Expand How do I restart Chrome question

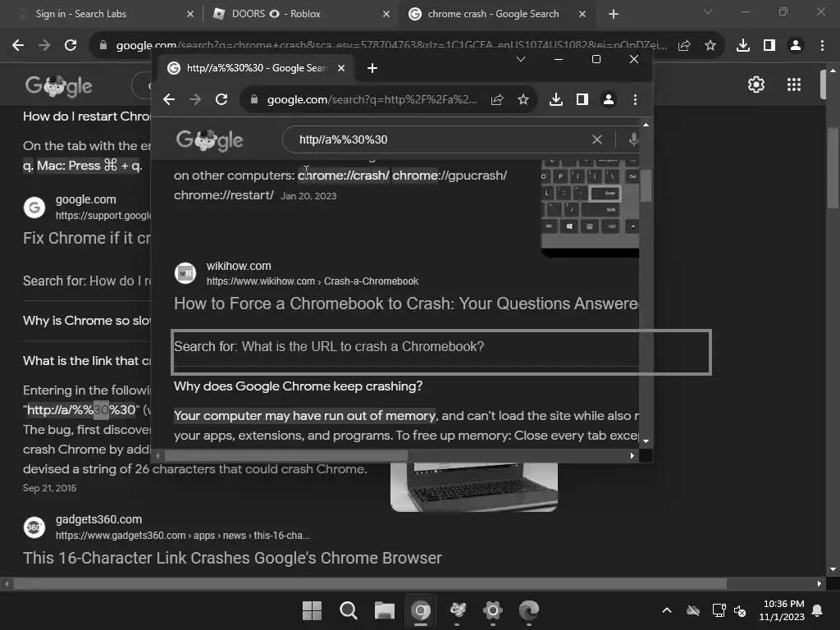pos(87,116)
